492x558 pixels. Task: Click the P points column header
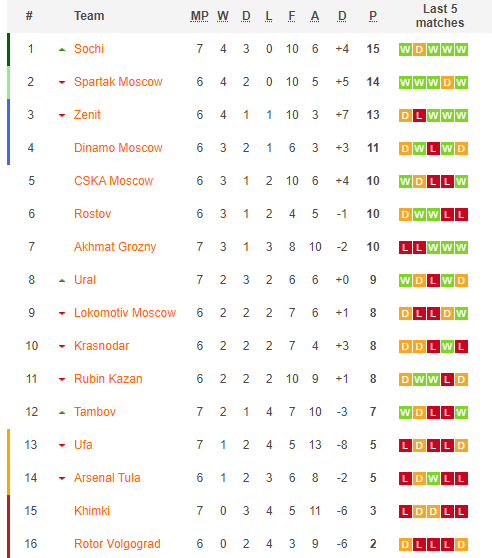point(373,16)
